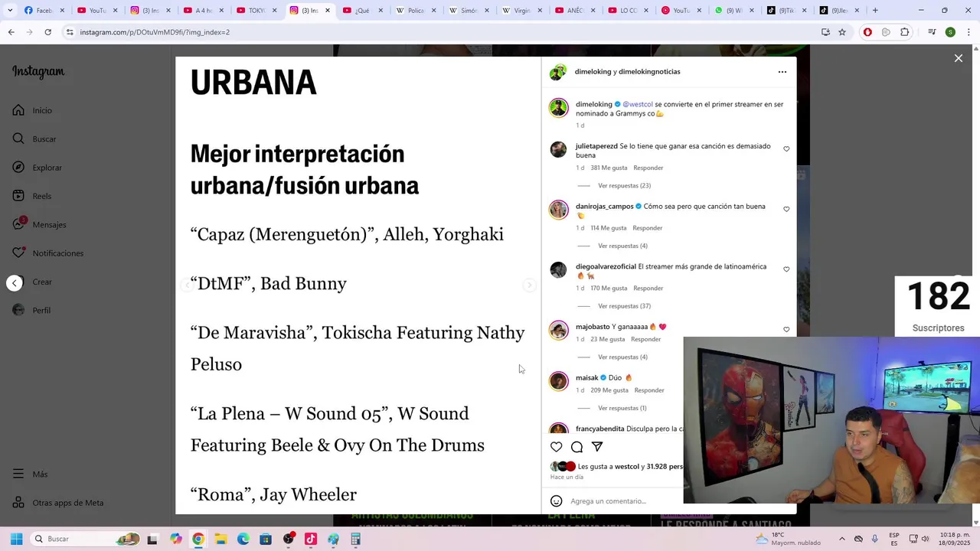980x551 pixels.
Task: Open Perfil in the sidebar
Action: (31, 310)
